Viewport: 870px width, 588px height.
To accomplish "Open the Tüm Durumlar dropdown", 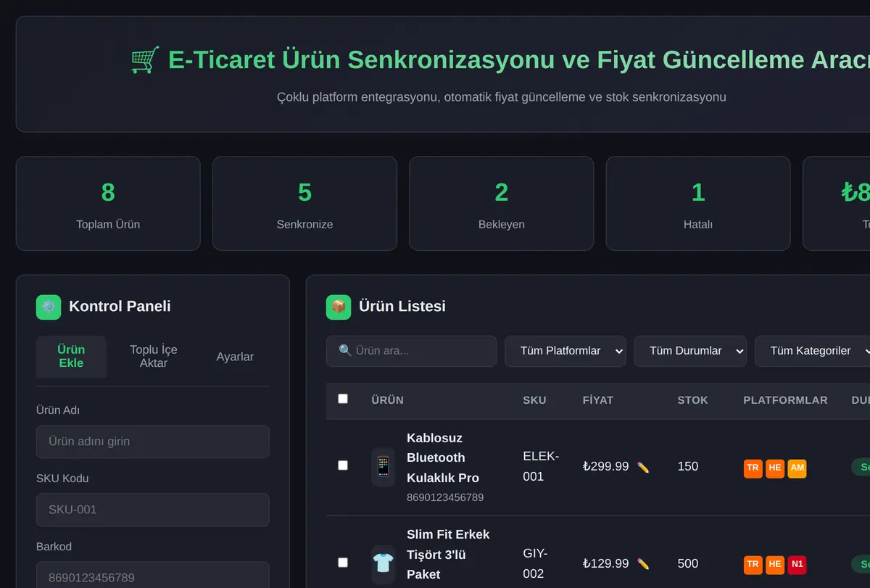I will (690, 351).
